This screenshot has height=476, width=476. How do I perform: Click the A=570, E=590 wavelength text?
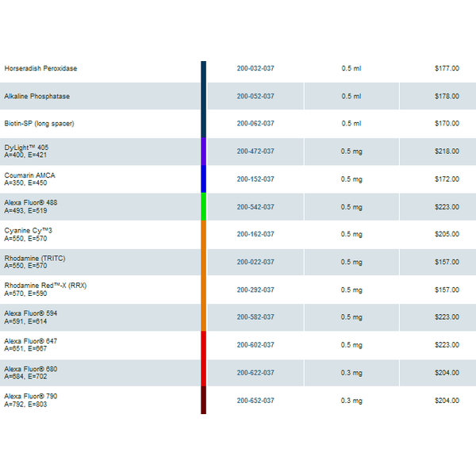coord(25,294)
